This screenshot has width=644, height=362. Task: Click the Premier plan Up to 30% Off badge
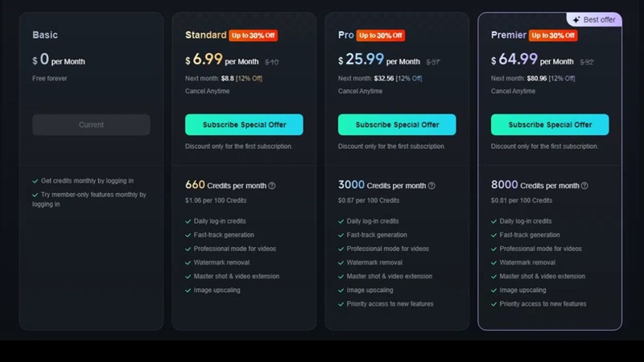pyautogui.click(x=553, y=35)
